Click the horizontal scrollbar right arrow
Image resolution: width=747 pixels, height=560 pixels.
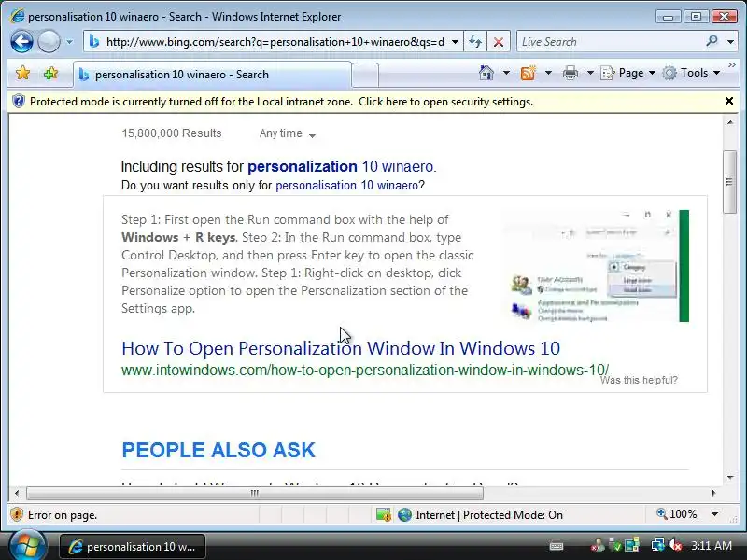coord(713,493)
